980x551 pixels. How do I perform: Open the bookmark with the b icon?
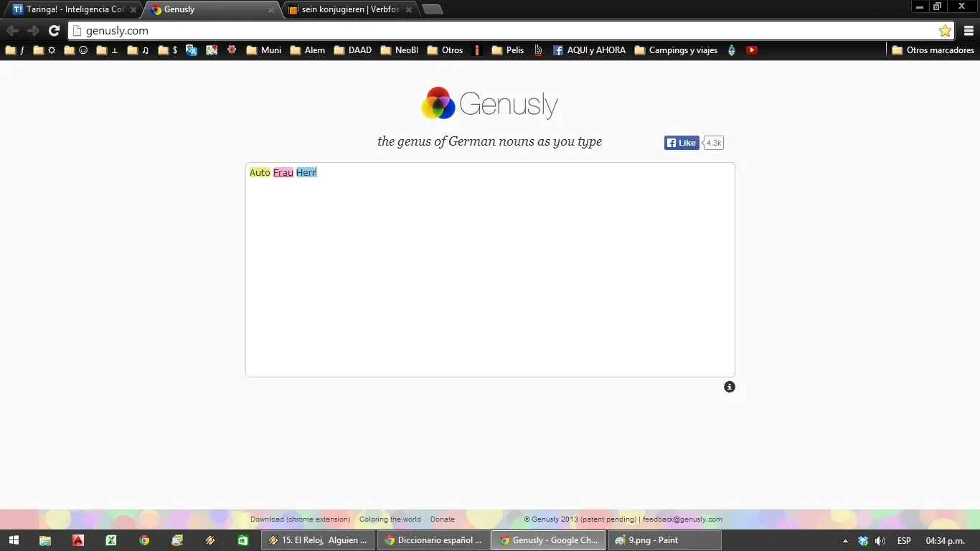click(x=538, y=50)
